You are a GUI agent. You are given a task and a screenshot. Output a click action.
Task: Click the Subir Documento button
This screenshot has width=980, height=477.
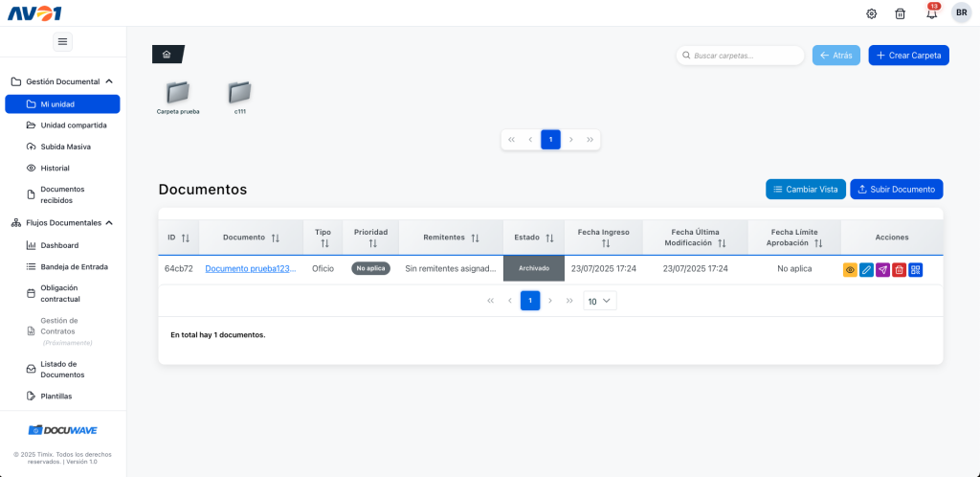tap(896, 190)
